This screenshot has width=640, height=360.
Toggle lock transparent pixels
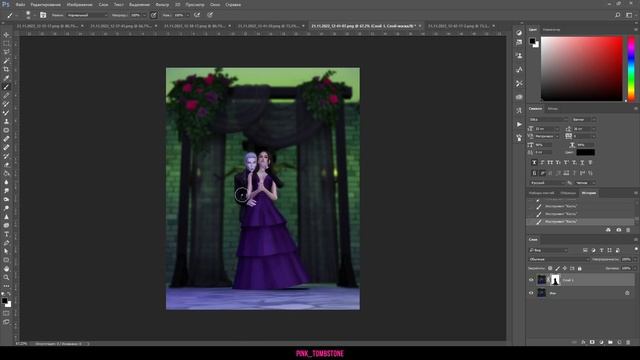point(550,268)
